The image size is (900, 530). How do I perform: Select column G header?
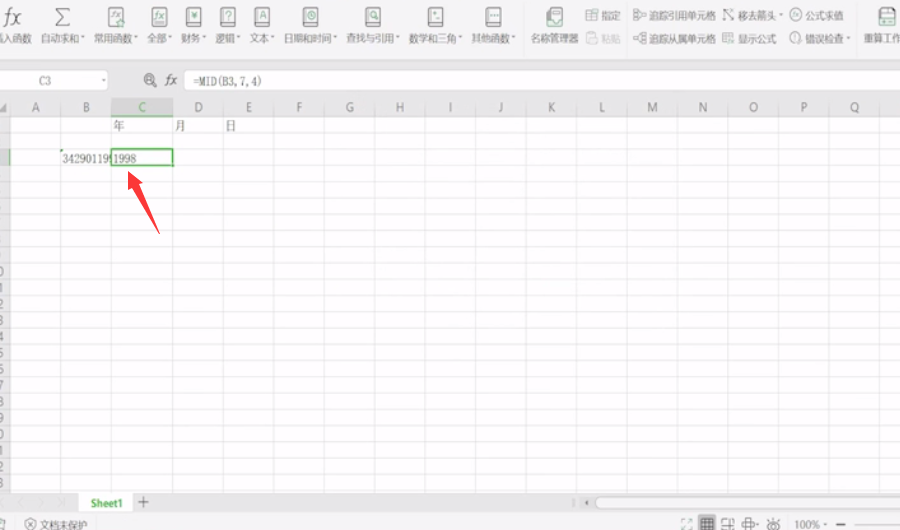tap(350, 107)
